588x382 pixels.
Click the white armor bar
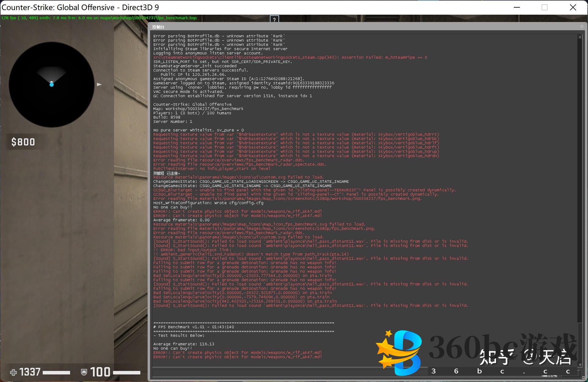tap(127, 373)
